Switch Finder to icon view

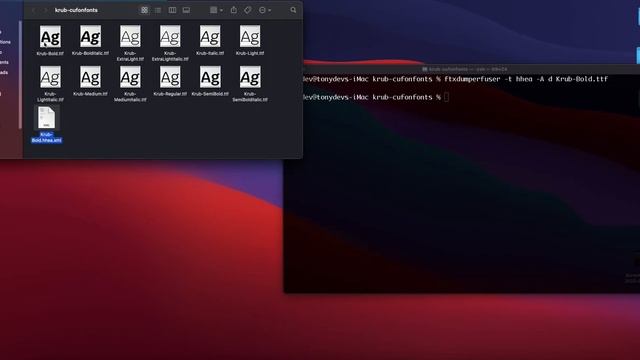[x=144, y=10]
